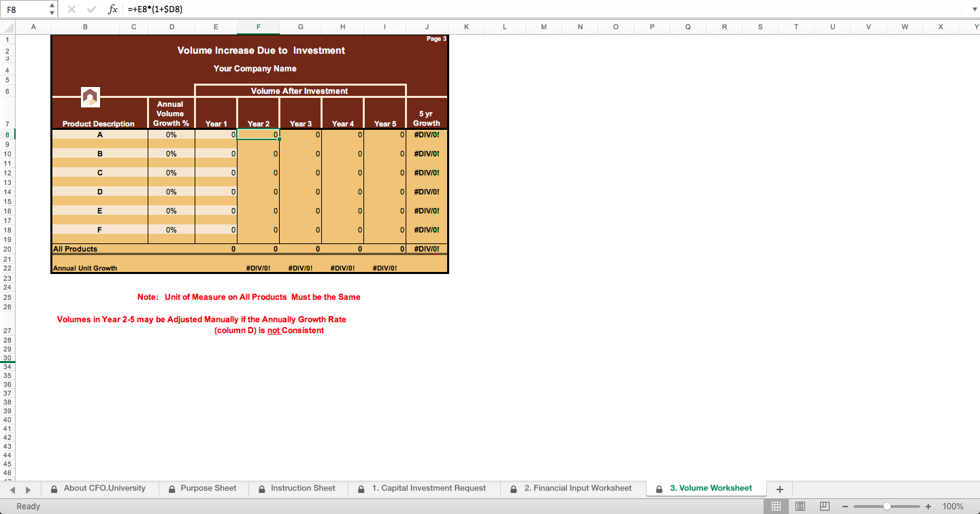
Task: Click the cancel (X) icon in formula bar
Action: pos(72,10)
